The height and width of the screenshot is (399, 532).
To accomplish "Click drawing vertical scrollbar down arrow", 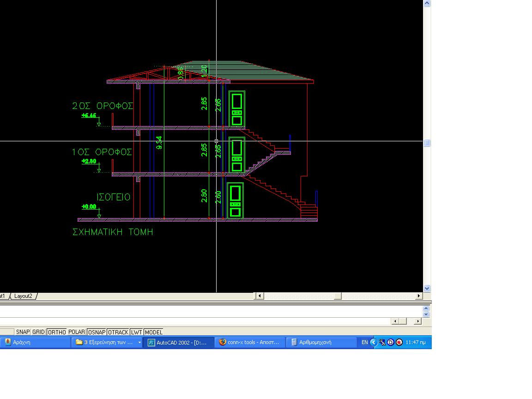I will 427,288.
